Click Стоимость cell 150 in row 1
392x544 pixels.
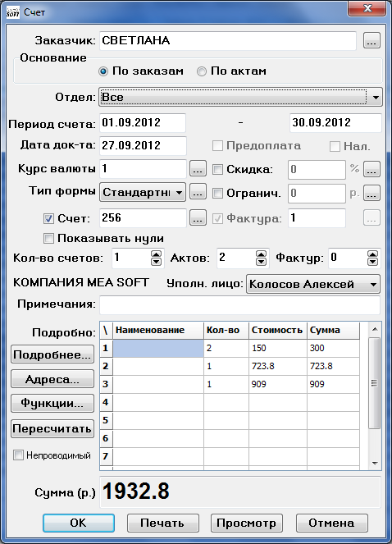coord(278,348)
